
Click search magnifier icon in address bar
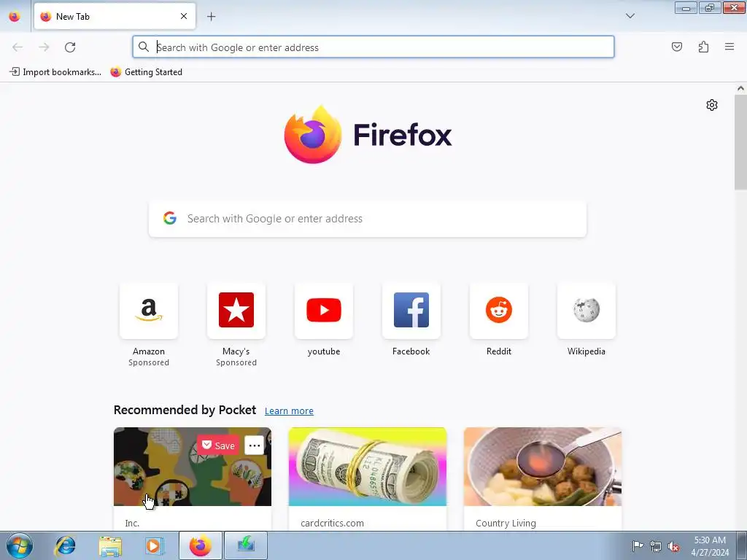pos(144,47)
